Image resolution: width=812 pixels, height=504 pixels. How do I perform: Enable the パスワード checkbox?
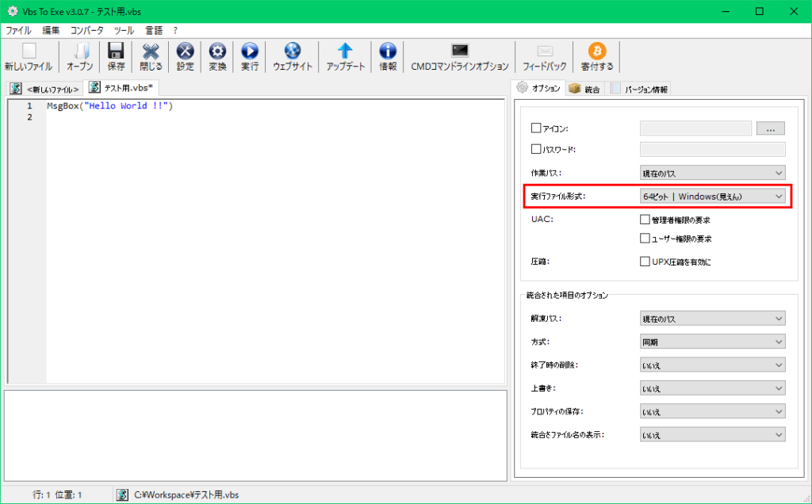pyautogui.click(x=536, y=149)
